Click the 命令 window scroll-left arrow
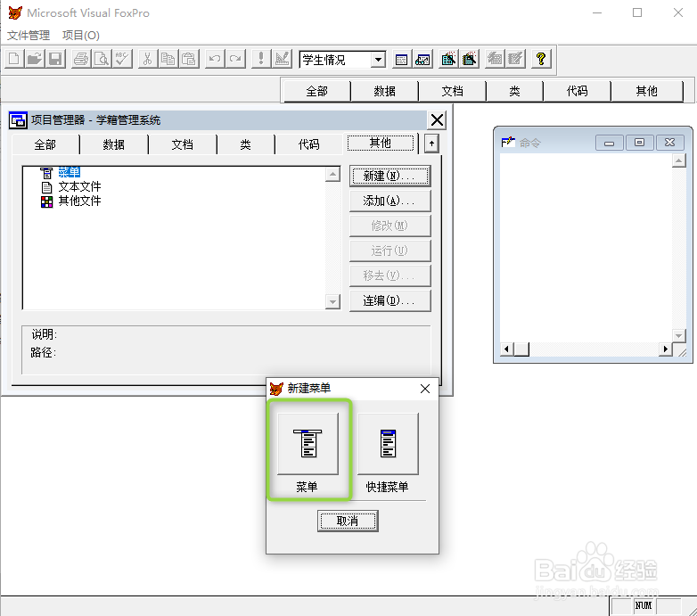Viewport: 697px width, 616px height. click(x=507, y=349)
